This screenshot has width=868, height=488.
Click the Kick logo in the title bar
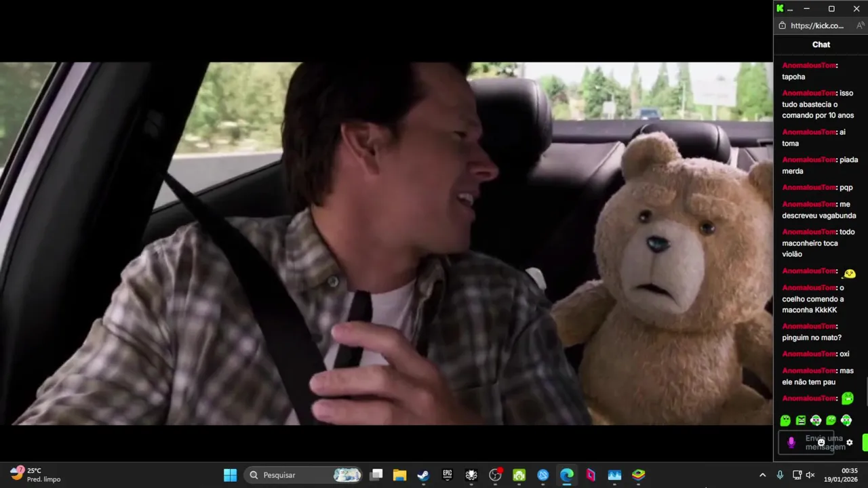pos(780,9)
